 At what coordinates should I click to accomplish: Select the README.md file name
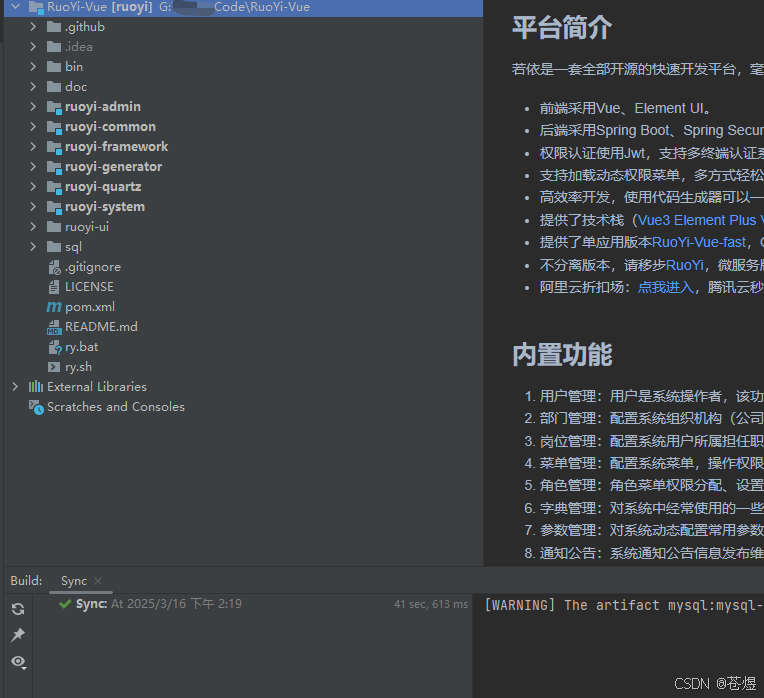click(101, 327)
